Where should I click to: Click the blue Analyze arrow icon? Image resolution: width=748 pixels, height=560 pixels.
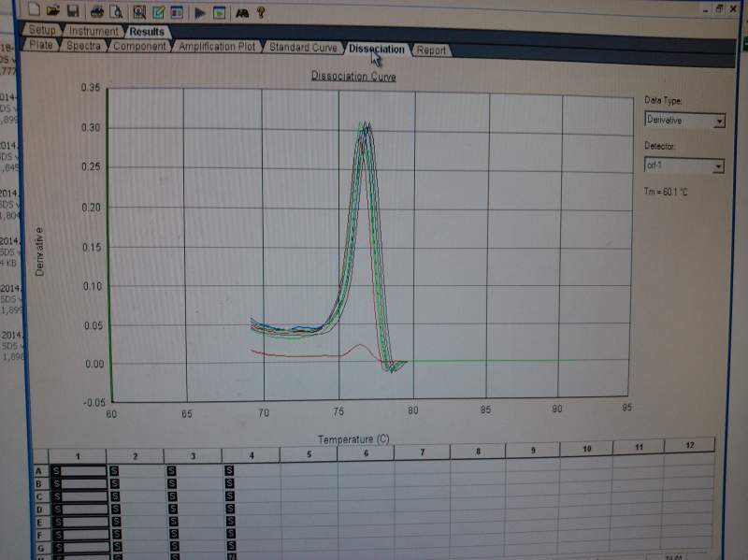[x=200, y=13]
